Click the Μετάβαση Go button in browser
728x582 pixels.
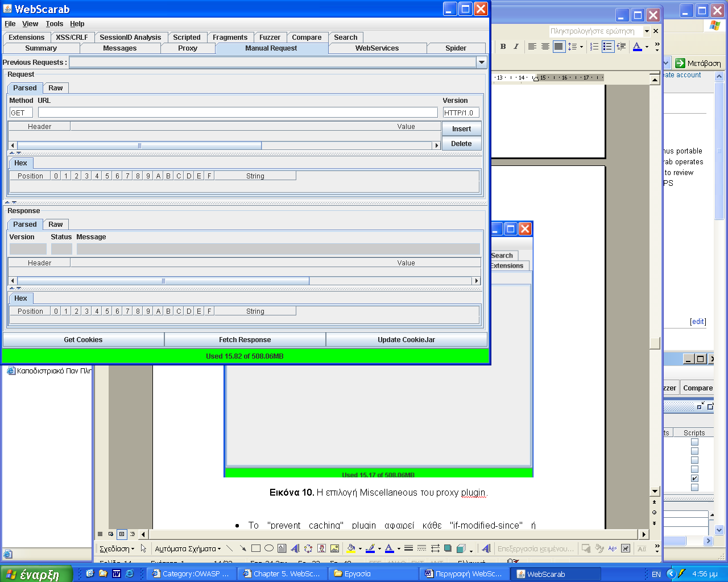(x=698, y=63)
